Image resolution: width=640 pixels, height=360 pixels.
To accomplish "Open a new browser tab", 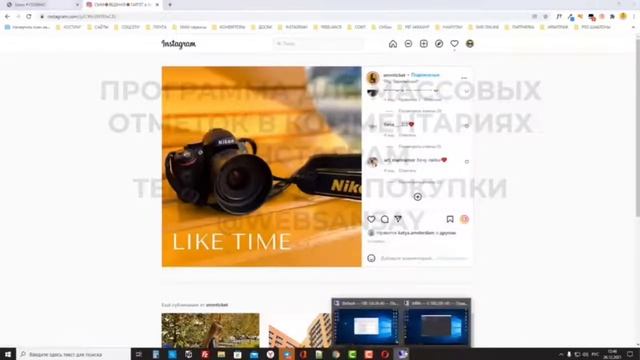I will click(x=170, y=4).
